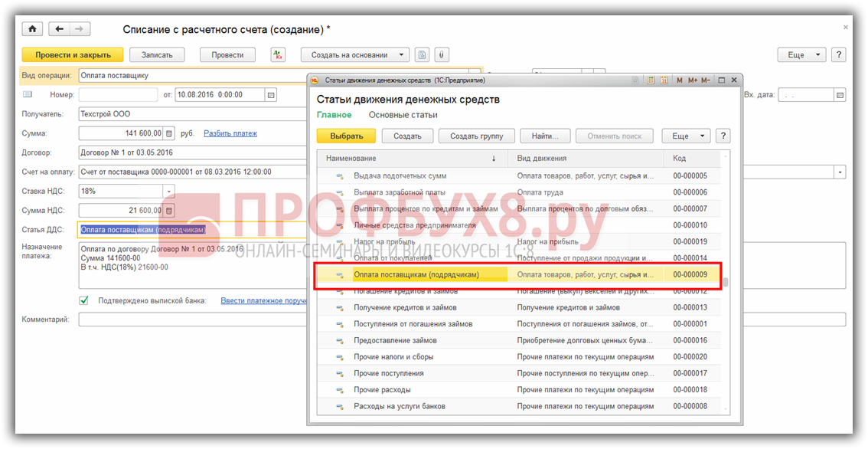Select row Выплата заработной платы
The width and height of the screenshot is (868, 449).
click(518, 192)
